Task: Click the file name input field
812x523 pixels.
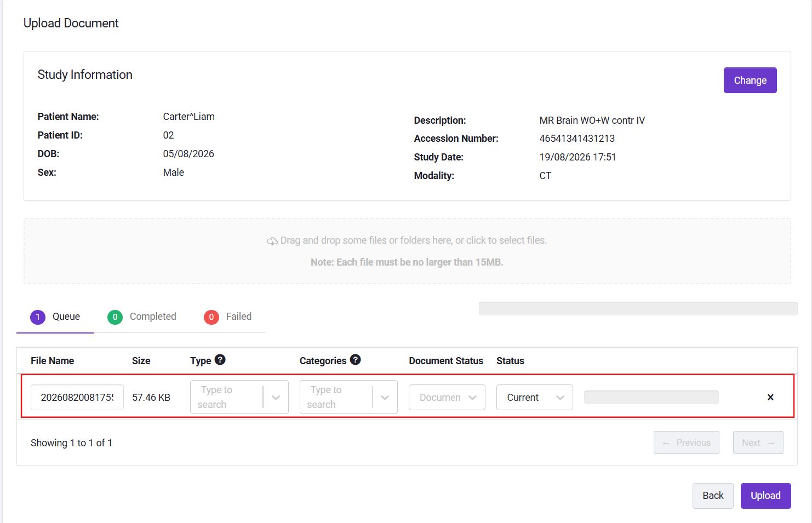Action: point(77,398)
